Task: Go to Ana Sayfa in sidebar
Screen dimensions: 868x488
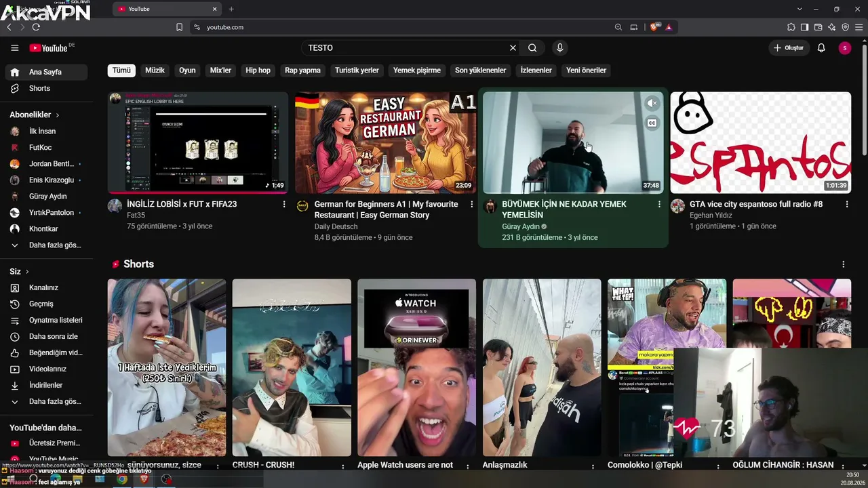Action: pos(46,72)
